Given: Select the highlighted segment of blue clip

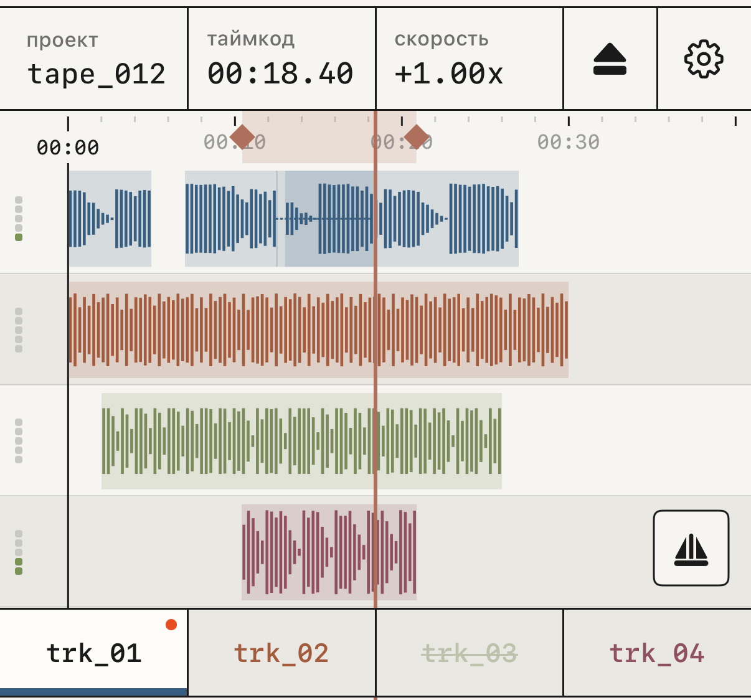Looking at the screenshot, I should point(330,219).
